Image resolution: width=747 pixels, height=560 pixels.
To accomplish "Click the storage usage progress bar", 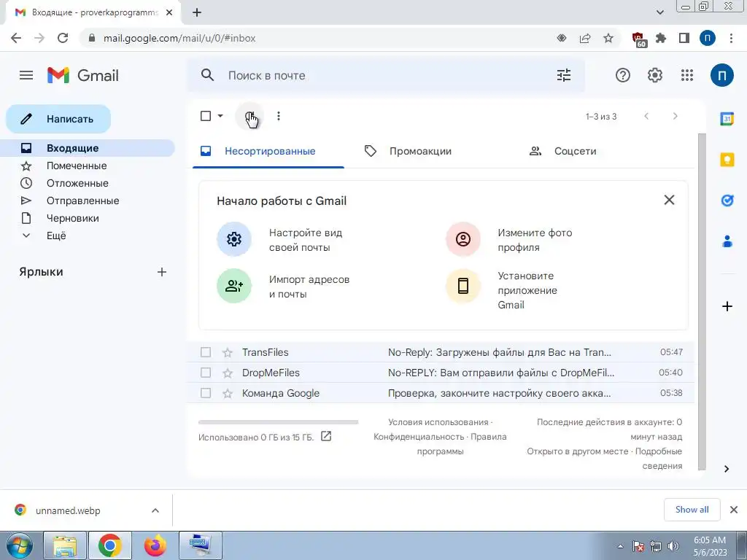I will pyautogui.click(x=278, y=422).
